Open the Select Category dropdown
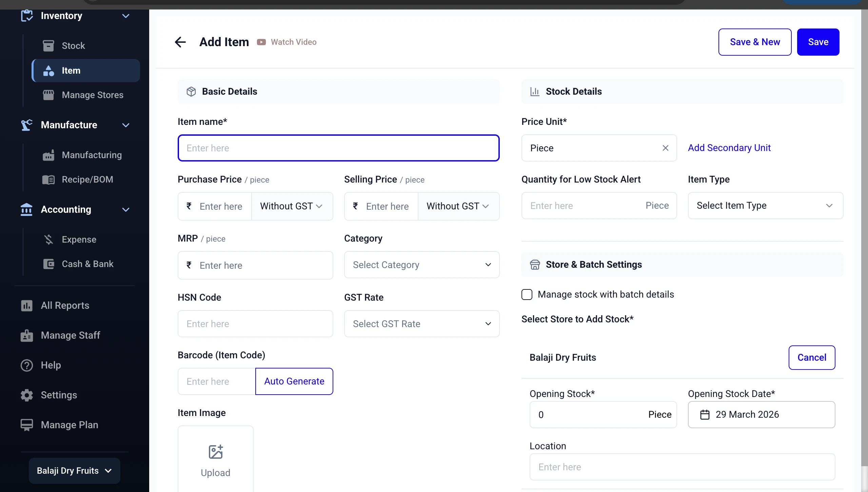868x492 pixels. point(421,265)
